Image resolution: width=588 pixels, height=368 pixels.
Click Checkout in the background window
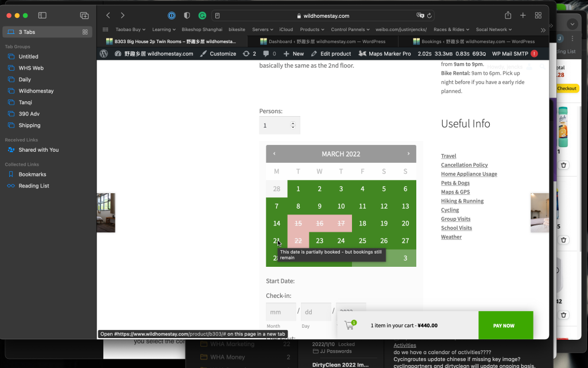tap(567, 88)
